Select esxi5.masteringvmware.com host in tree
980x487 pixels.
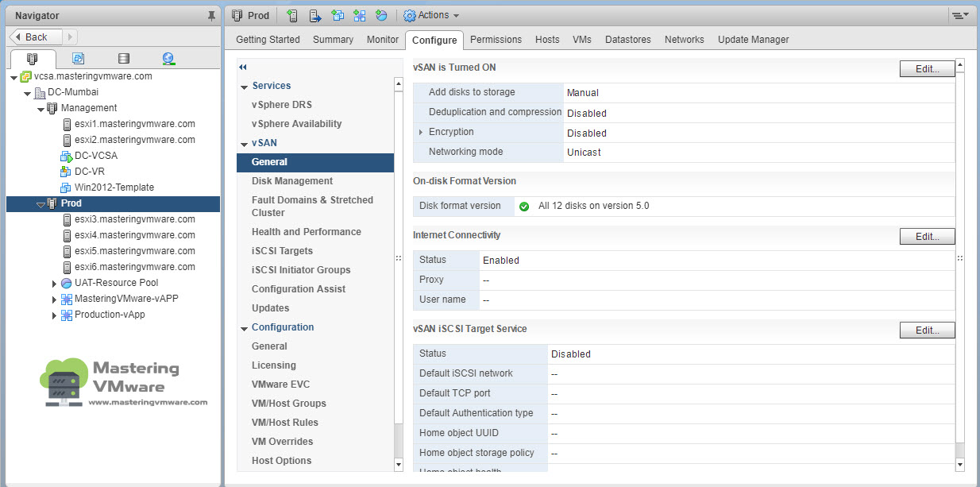135,251
